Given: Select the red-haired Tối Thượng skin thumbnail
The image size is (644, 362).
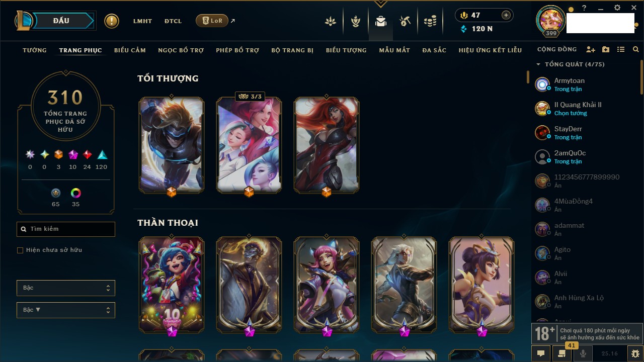Looking at the screenshot, I should tap(327, 145).
